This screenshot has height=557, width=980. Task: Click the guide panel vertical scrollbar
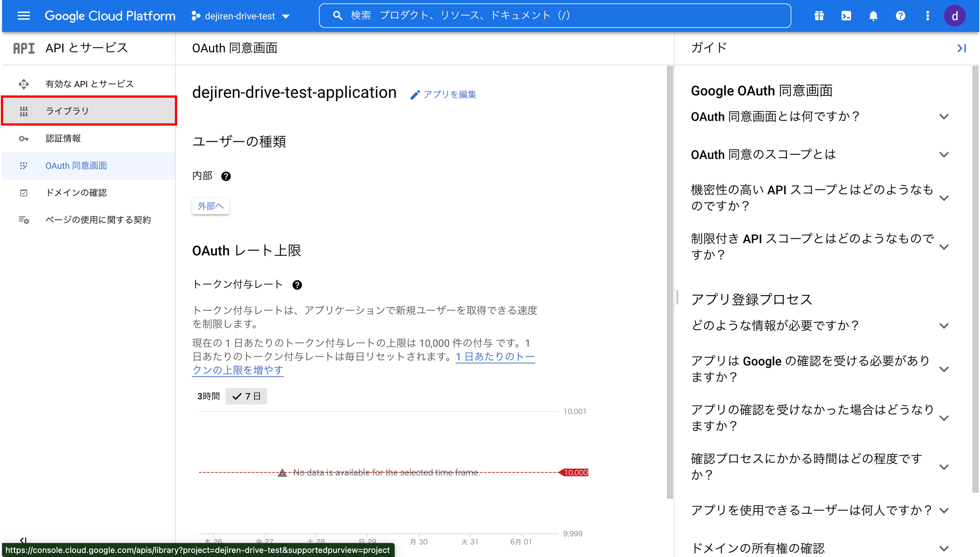(976, 279)
